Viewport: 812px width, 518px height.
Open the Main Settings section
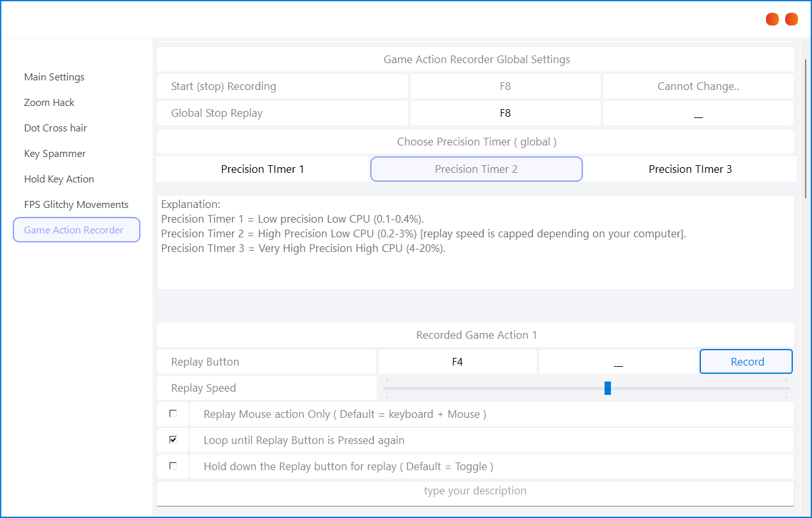coord(54,77)
